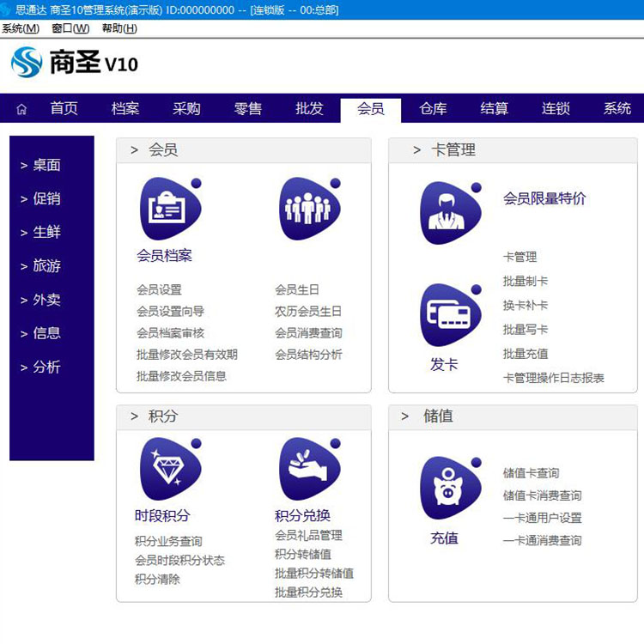
Task: Launch 会员设置向导
Action: [x=171, y=312]
